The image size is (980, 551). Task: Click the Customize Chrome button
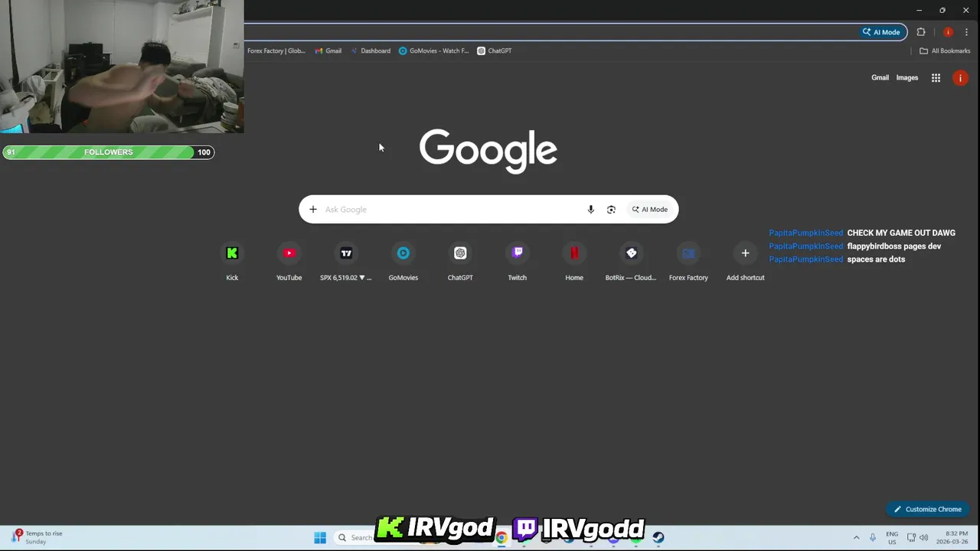tap(928, 509)
